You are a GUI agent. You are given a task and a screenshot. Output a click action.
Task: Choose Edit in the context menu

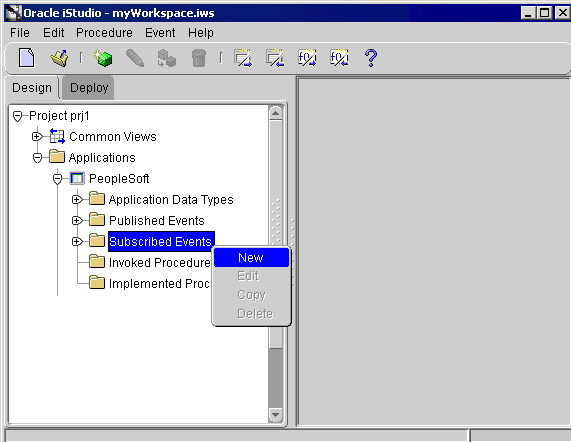(x=251, y=276)
